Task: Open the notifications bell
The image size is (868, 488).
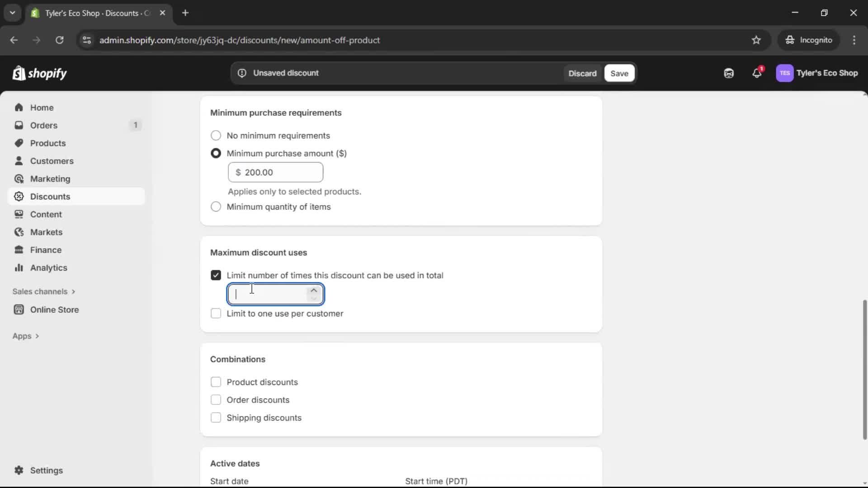Action: pos(757,73)
